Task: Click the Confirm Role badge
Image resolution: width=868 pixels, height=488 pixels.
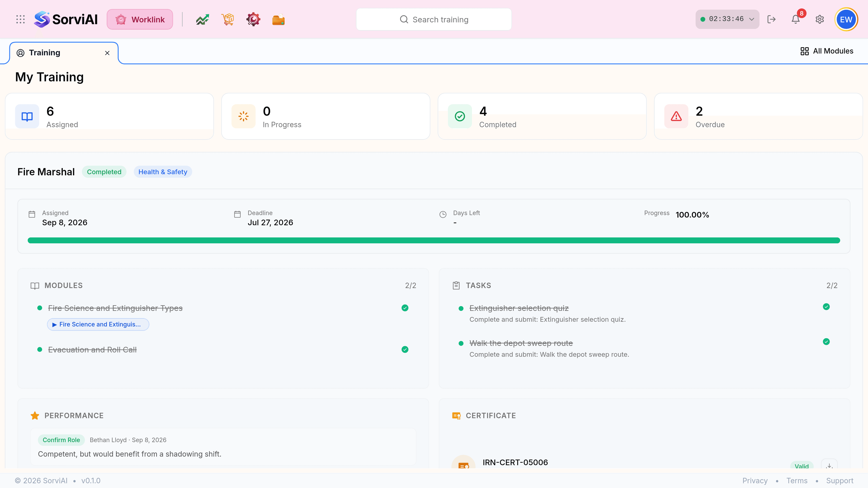Action: coord(61,440)
